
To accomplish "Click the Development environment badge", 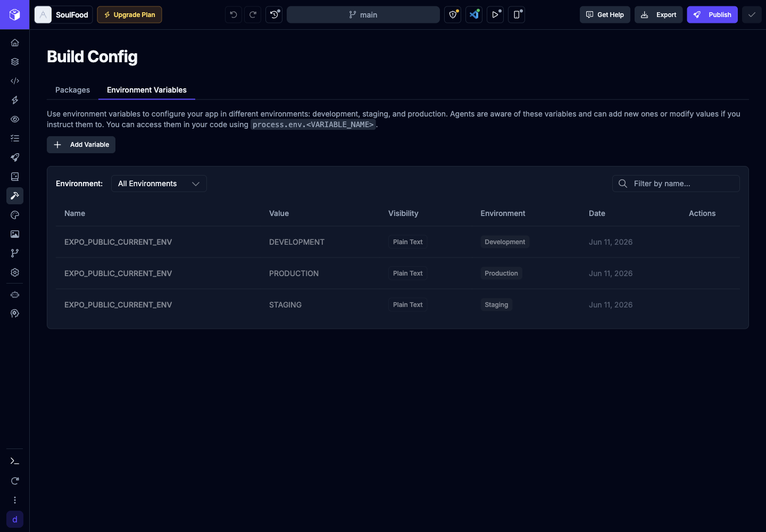I will click(505, 242).
